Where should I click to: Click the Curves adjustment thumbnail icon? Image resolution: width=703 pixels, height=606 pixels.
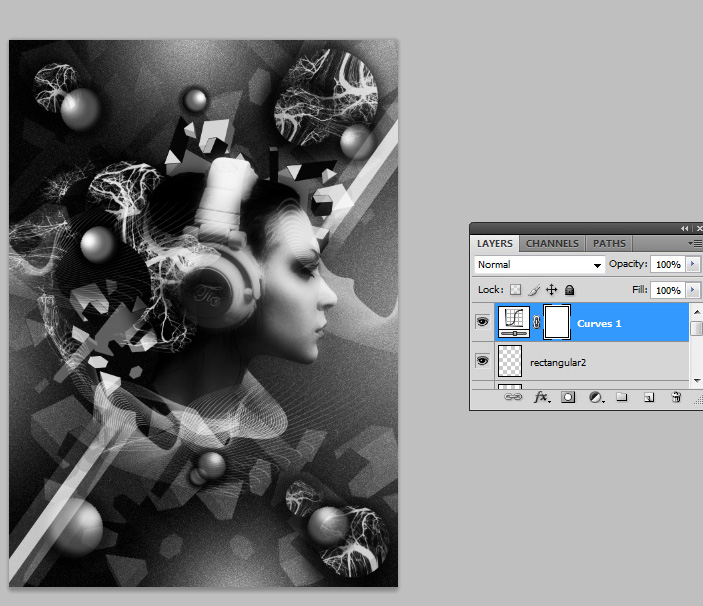(x=514, y=323)
